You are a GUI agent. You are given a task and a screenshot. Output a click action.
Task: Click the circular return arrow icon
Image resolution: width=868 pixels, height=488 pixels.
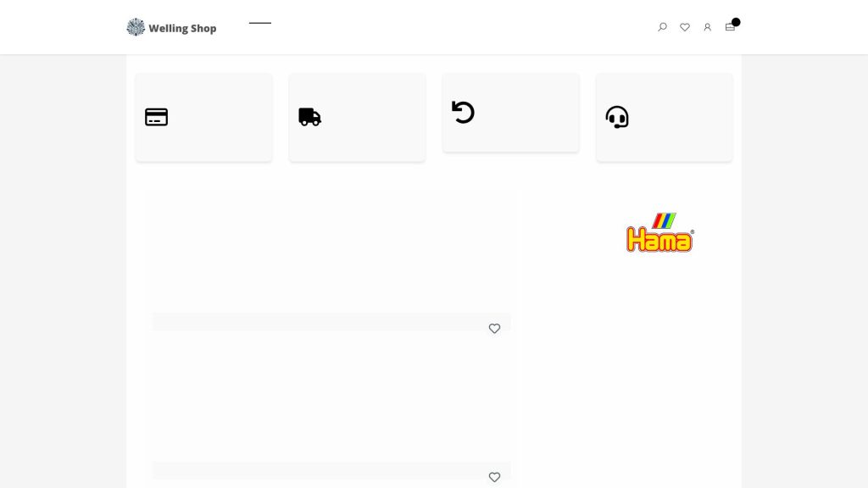tap(464, 113)
